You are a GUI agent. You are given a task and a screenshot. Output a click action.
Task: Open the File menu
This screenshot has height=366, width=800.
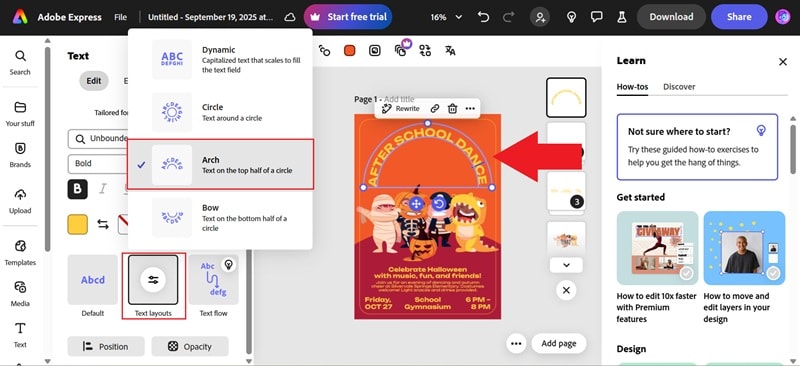(120, 17)
